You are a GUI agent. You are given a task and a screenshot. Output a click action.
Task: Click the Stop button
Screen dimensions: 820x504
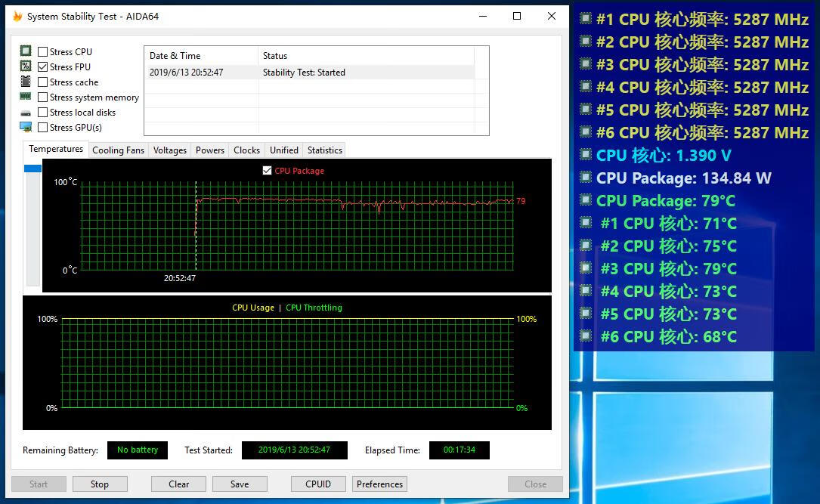[100, 484]
